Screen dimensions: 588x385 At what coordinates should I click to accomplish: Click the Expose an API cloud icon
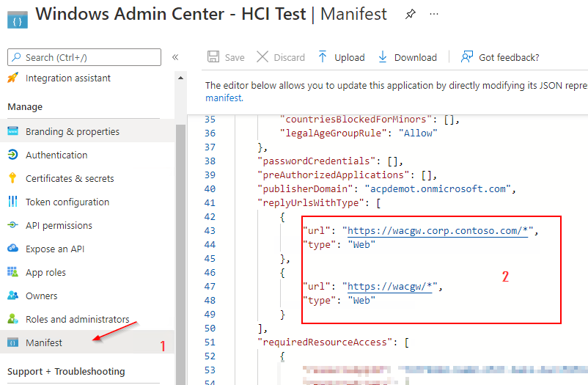(12, 248)
